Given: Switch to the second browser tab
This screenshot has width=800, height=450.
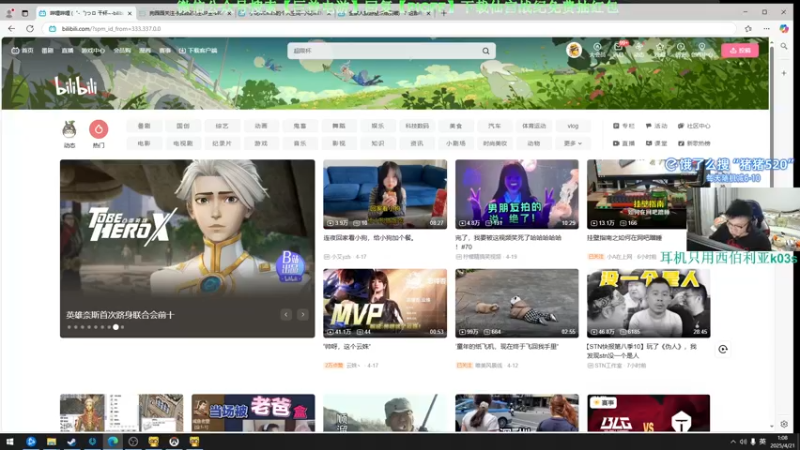Looking at the screenshot, I should 185,13.
